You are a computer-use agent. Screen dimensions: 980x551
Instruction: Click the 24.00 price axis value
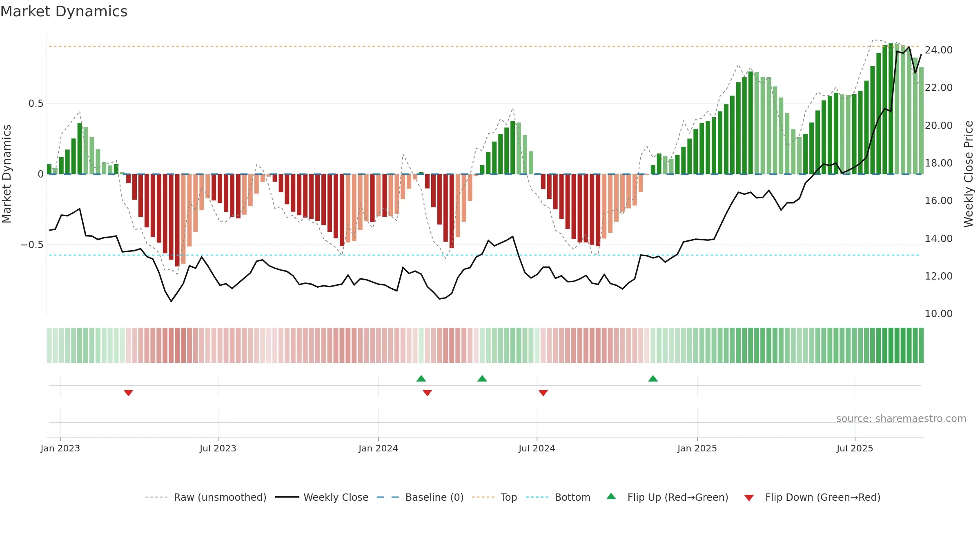(x=939, y=50)
